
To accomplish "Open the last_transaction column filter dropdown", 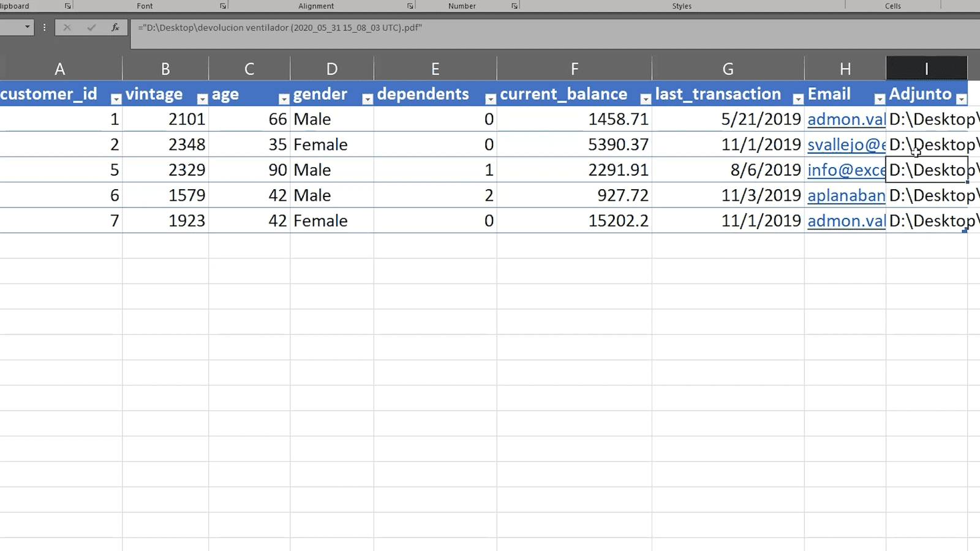I will [799, 98].
